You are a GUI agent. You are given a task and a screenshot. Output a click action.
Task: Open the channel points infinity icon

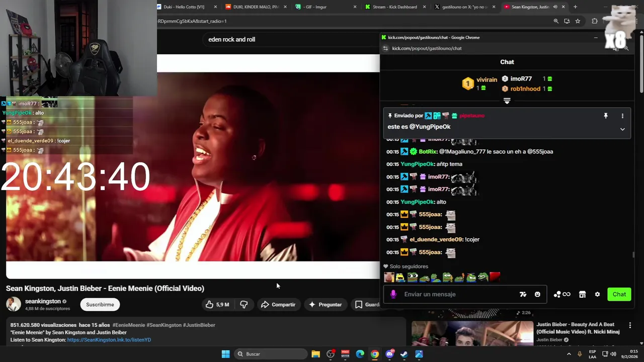pyautogui.click(x=562, y=294)
